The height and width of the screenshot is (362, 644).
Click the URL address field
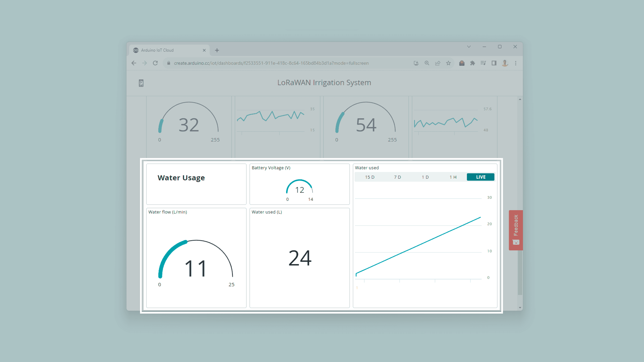[x=271, y=63]
